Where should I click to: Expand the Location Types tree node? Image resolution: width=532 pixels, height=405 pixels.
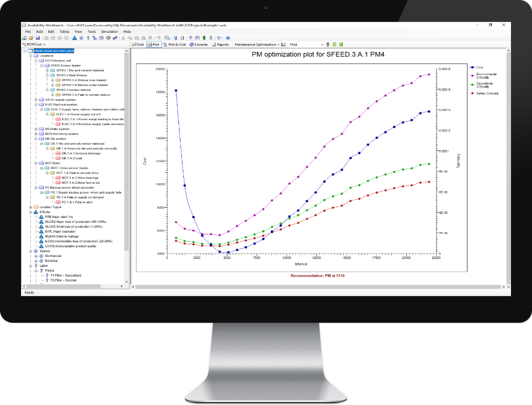pyautogui.click(x=30, y=207)
